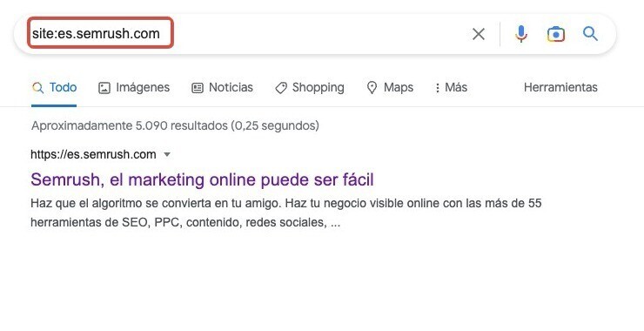The width and height of the screenshot is (644, 331).
Task: Switch to the Imágenes tab
Action: 134,88
